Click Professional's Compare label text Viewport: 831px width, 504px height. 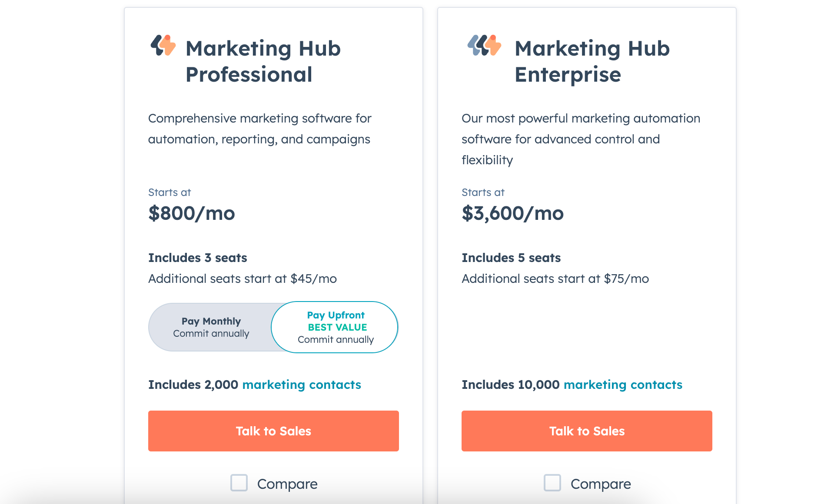point(287,484)
